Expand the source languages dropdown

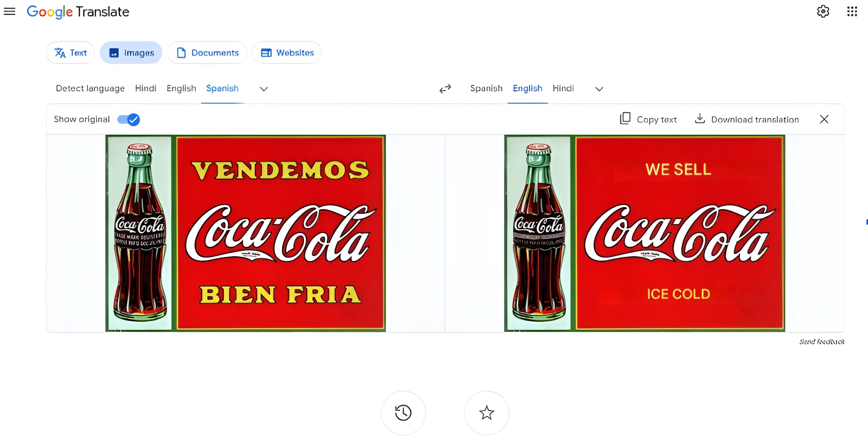point(264,89)
